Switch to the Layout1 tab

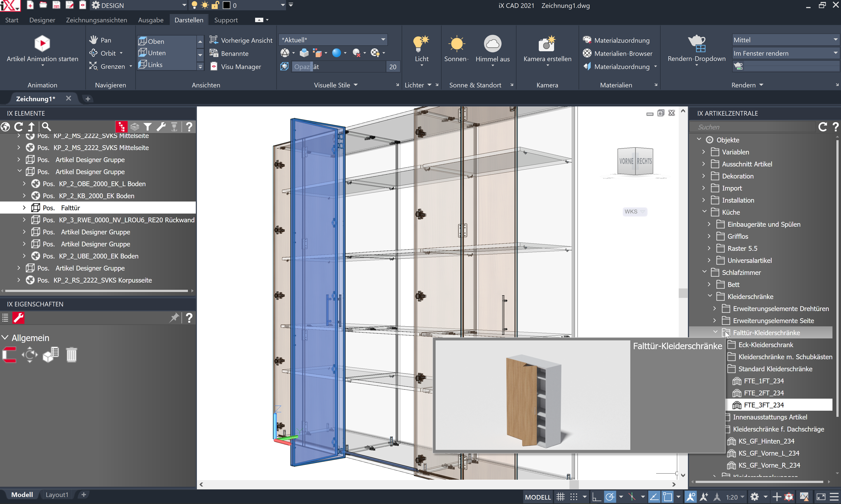point(57,495)
